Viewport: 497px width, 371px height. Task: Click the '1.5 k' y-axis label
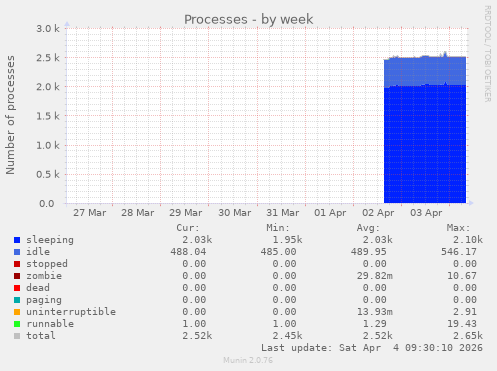pos(48,116)
